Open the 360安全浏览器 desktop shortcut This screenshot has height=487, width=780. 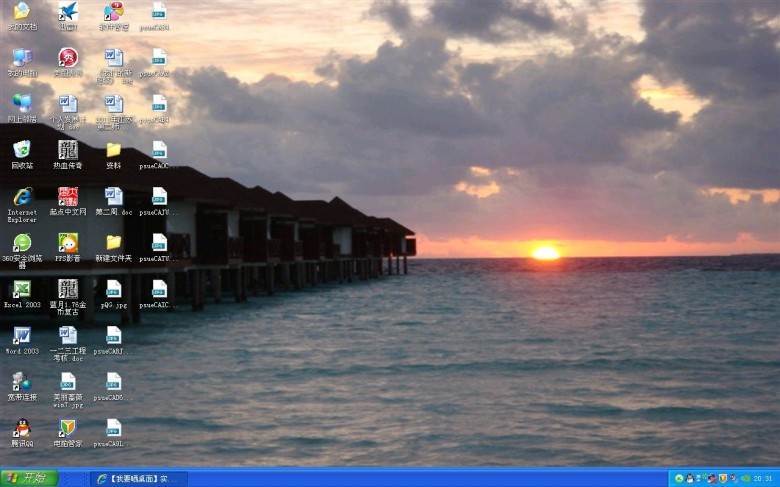[21, 243]
